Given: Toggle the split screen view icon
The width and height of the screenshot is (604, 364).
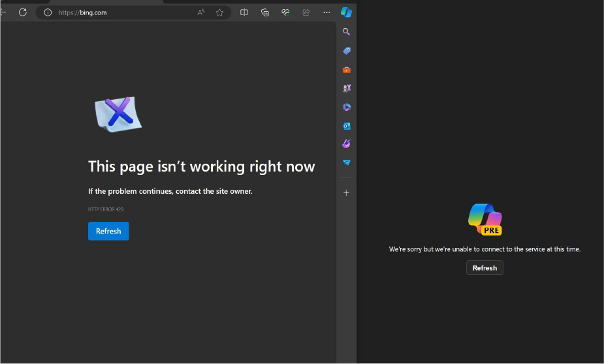Looking at the screenshot, I should tap(244, 12).
